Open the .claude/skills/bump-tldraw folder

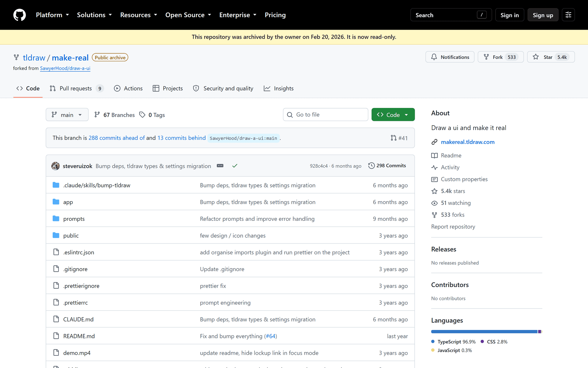point(97,185)
